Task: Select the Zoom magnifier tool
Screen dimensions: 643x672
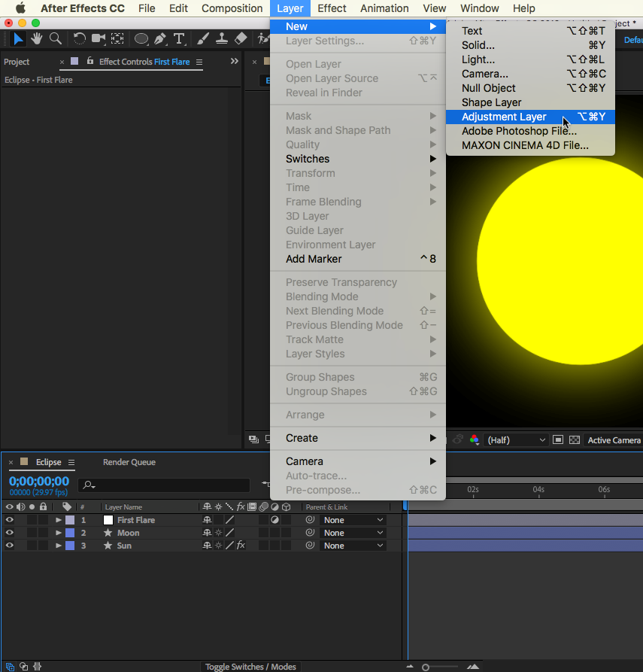Action: pos(55,38)
